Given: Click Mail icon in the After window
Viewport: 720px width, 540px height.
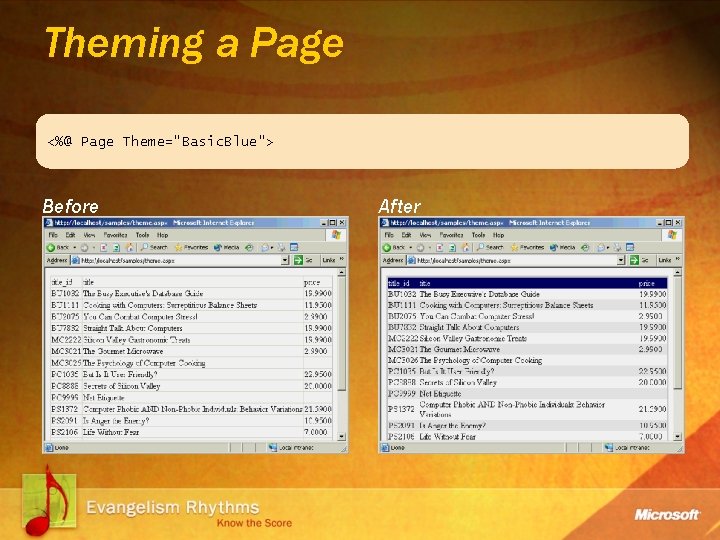Looking at the screenshot, I should 601,248.
